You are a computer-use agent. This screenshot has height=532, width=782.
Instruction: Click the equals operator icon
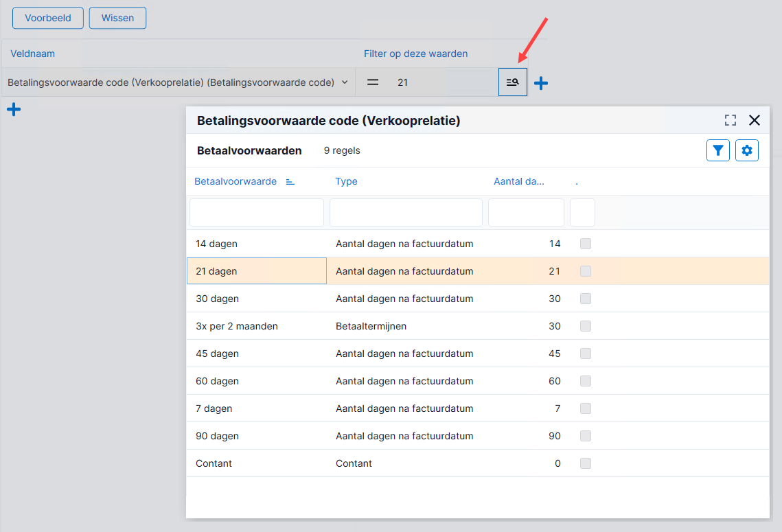point(373,82)
